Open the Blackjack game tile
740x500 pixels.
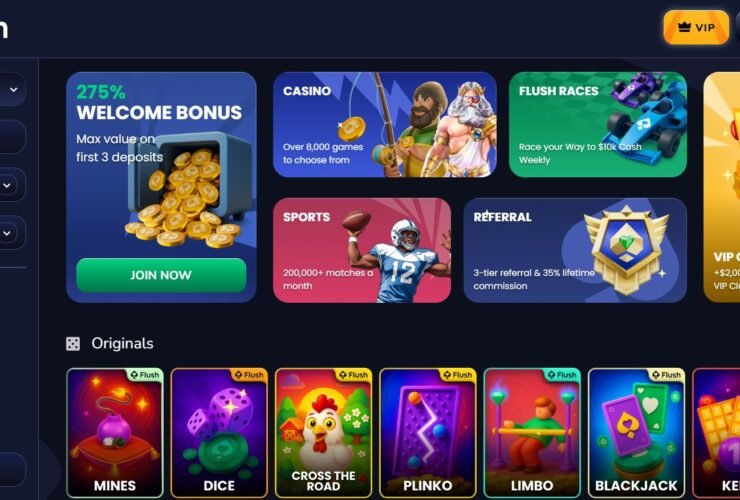(636, 433)
